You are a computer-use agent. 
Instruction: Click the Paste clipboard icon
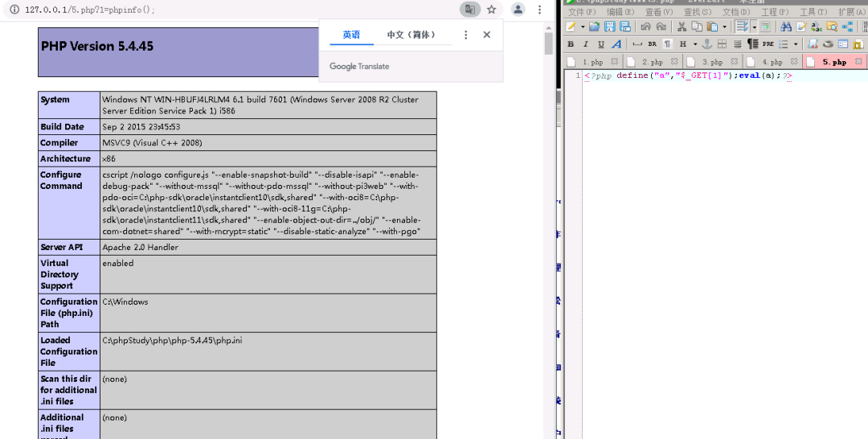click(x=712, y=27)
